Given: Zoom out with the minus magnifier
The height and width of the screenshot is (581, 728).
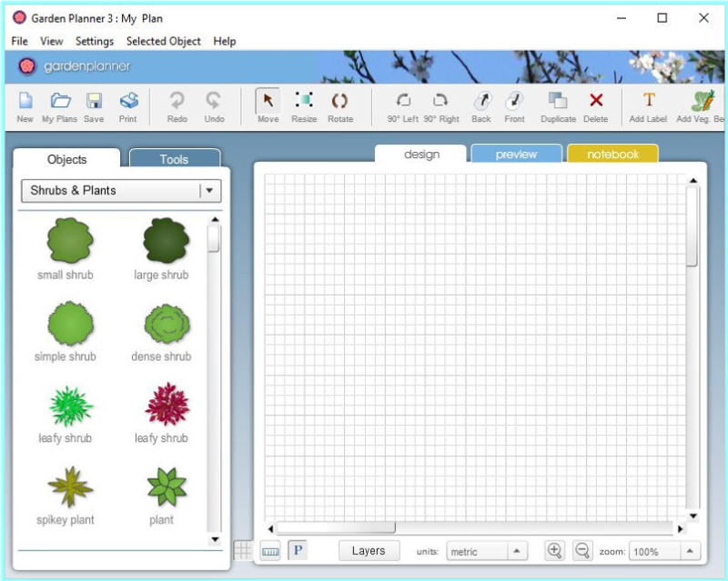Looking at the screenshot, I should click(x=582, y=551).
